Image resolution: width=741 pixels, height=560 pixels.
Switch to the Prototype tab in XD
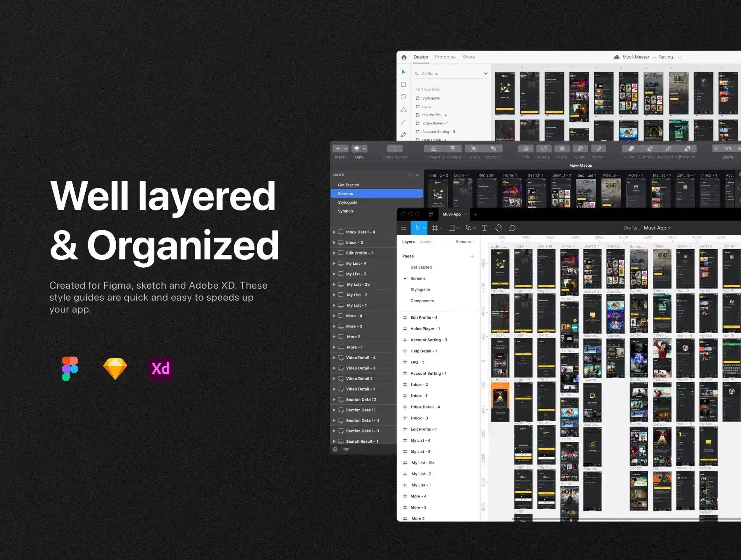(x=445, y=57)
